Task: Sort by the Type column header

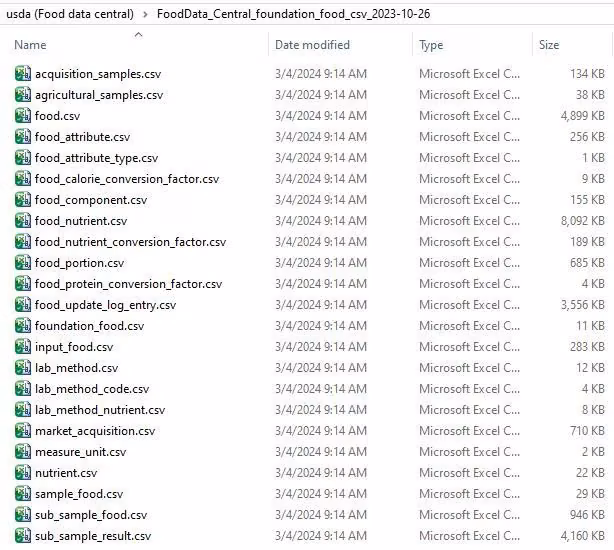Action: [431, 45]
